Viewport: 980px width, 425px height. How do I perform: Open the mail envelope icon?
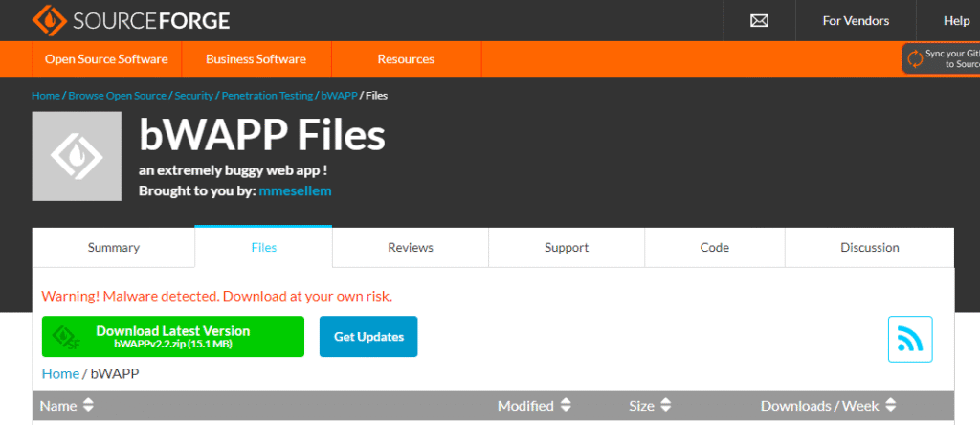pos(759,20)
